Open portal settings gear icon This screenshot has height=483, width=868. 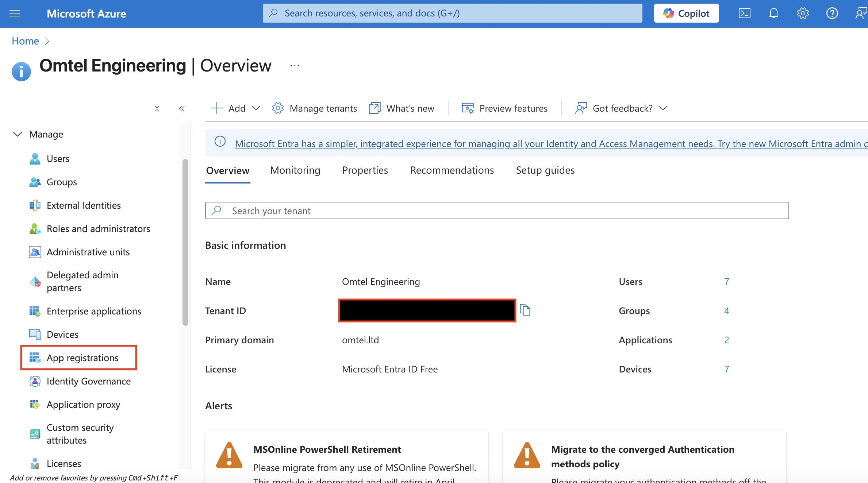(x=803, y=13)
